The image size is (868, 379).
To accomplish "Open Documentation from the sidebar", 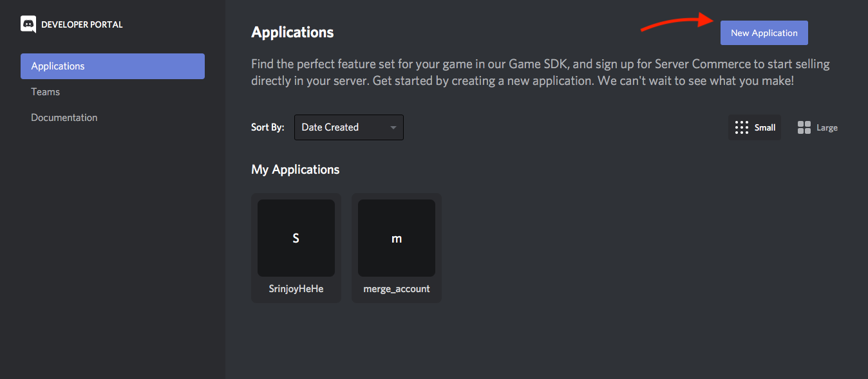I will [64, 118].
